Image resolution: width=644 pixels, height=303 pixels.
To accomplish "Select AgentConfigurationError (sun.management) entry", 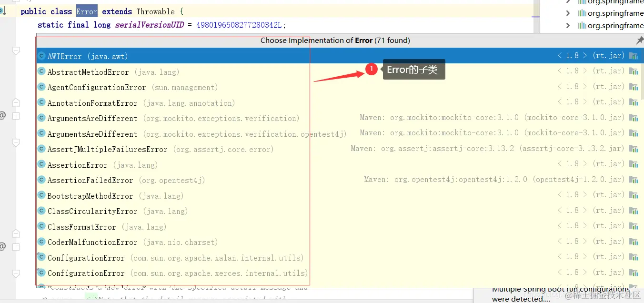I will 338,87.
